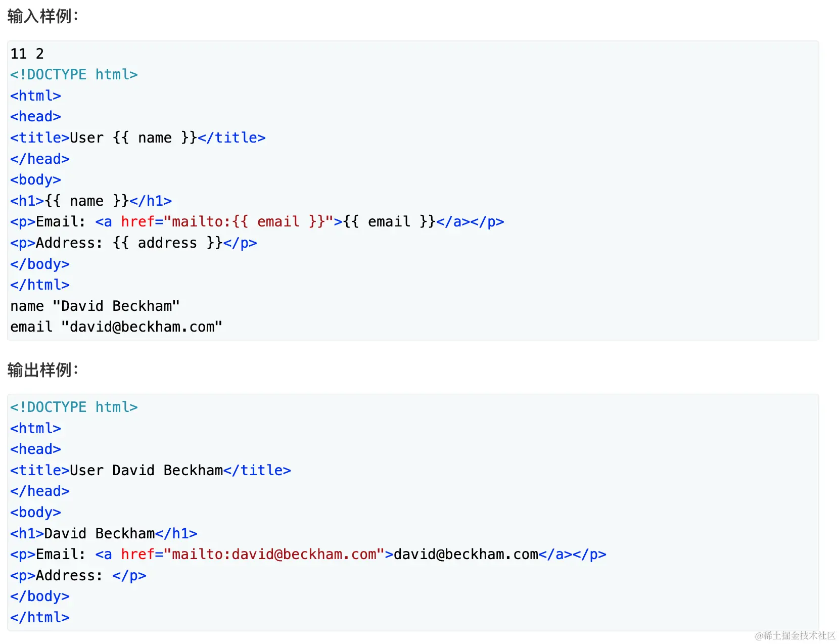
Task: Click the '</body>' line in the input sample
Action: (40, 264)
